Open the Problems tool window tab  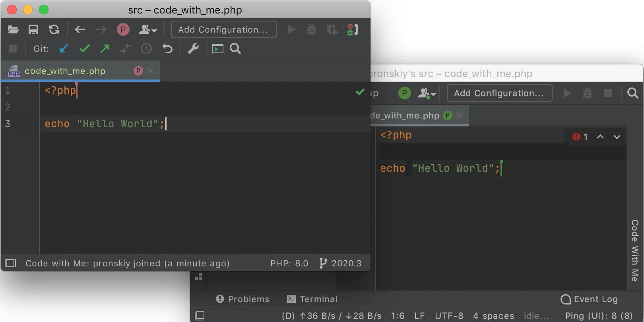[x=242, y=299]
